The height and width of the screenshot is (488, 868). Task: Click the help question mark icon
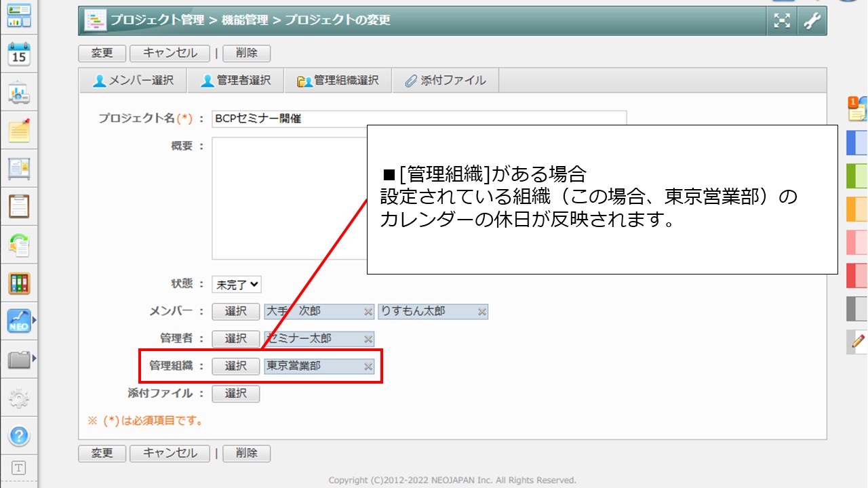tap(19, 434)
